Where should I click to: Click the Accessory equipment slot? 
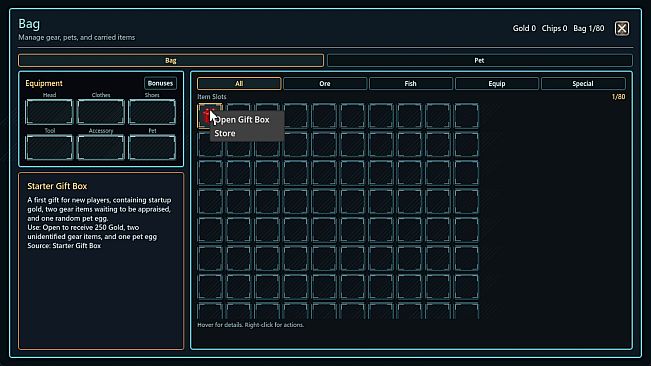tap(100, 147)
